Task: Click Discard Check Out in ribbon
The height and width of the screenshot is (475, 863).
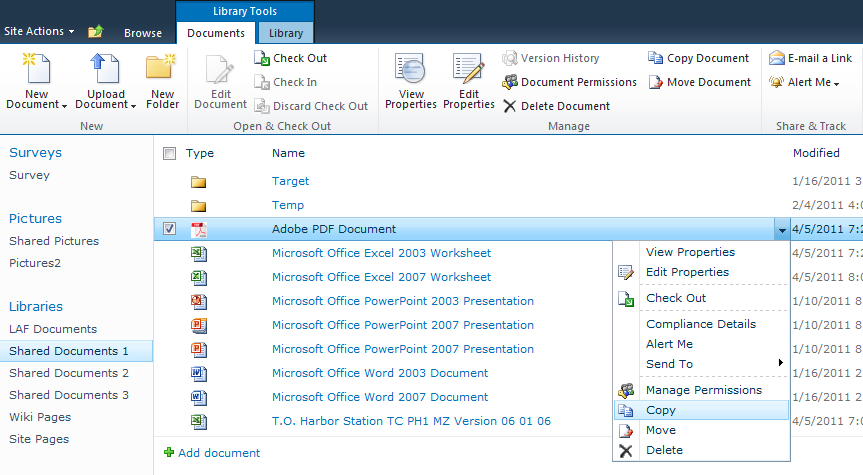Action: pos(311,106)
